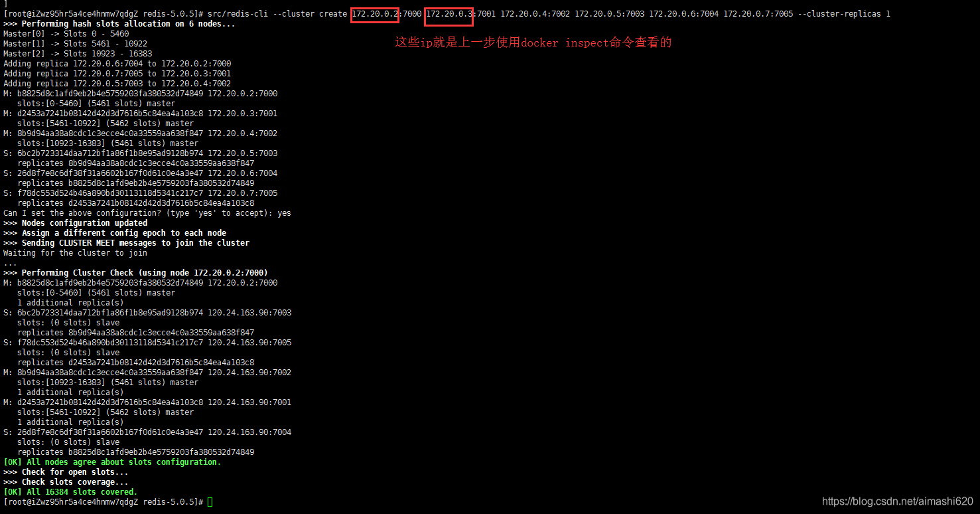
Task: Click '172.20.0.7:7005' in the redis-cli create command
Action: click(758, 14)
